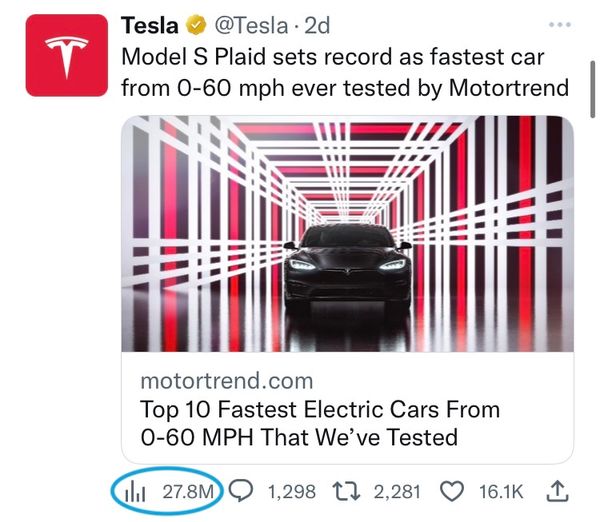Open the Top 10 Fastest Electric Cars headline
This screenshot has height=522, width=600.
coord(320,424)
